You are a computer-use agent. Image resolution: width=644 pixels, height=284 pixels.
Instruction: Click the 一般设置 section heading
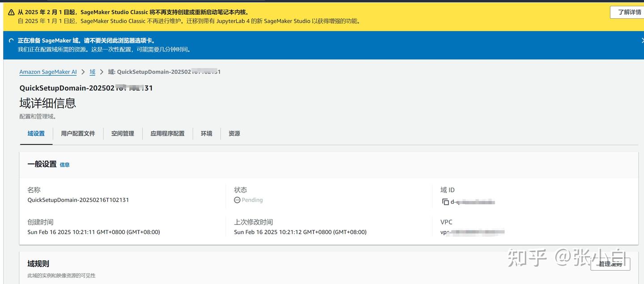tap(42, 164)
